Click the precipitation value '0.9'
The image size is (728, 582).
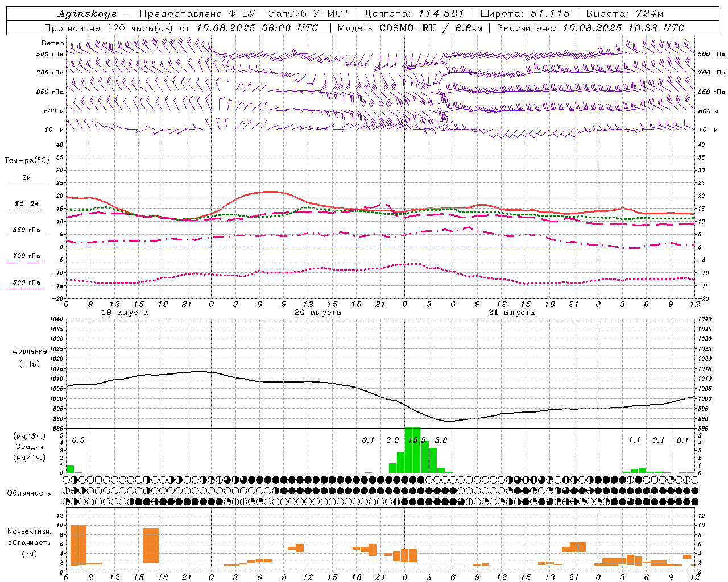[x=78, y=440]
